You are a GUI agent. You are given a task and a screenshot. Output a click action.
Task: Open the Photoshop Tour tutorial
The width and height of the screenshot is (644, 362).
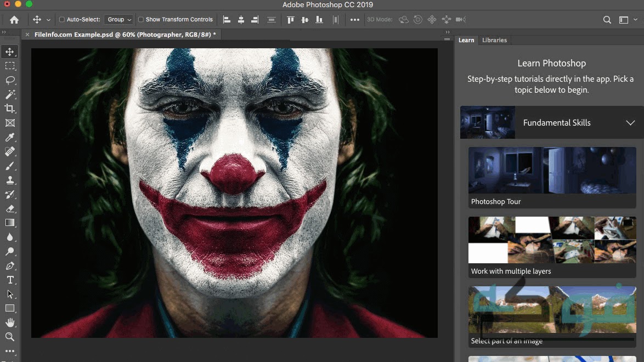(x=552, y=177)
